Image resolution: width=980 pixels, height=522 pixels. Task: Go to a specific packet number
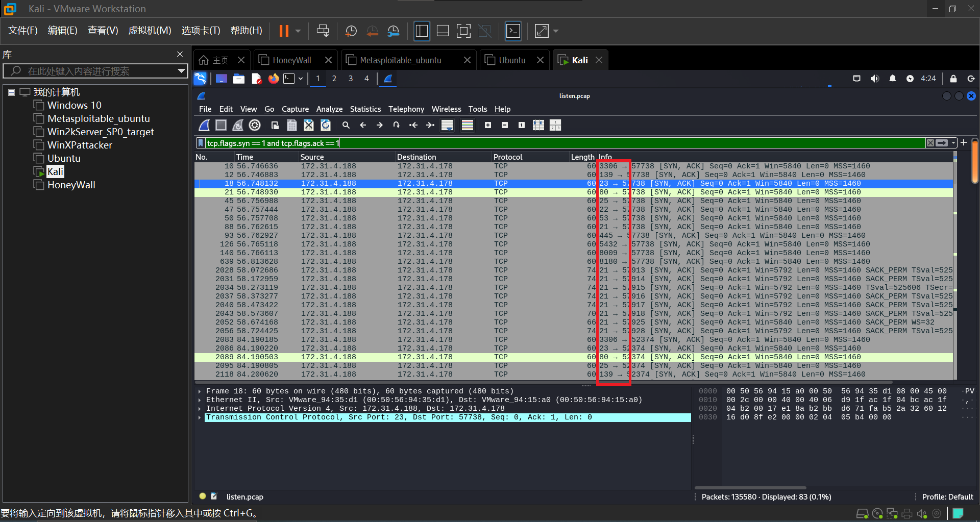(397, 125)
